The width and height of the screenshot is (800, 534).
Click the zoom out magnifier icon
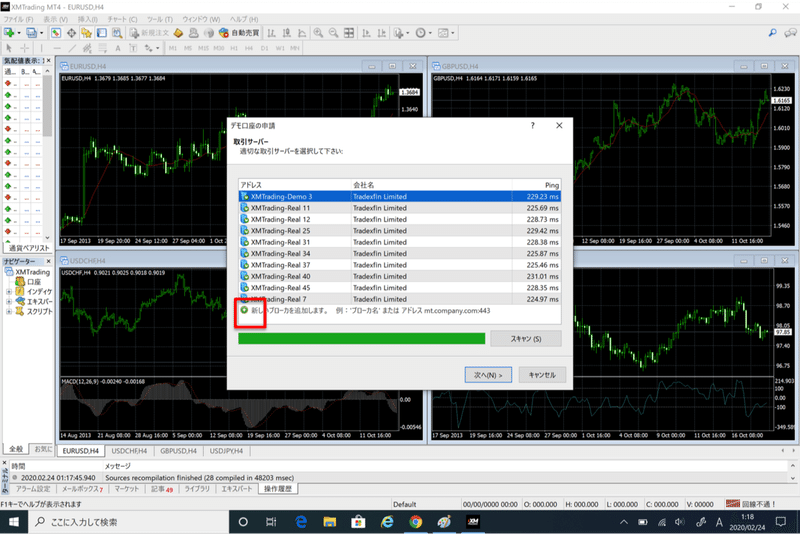point(333,33)
